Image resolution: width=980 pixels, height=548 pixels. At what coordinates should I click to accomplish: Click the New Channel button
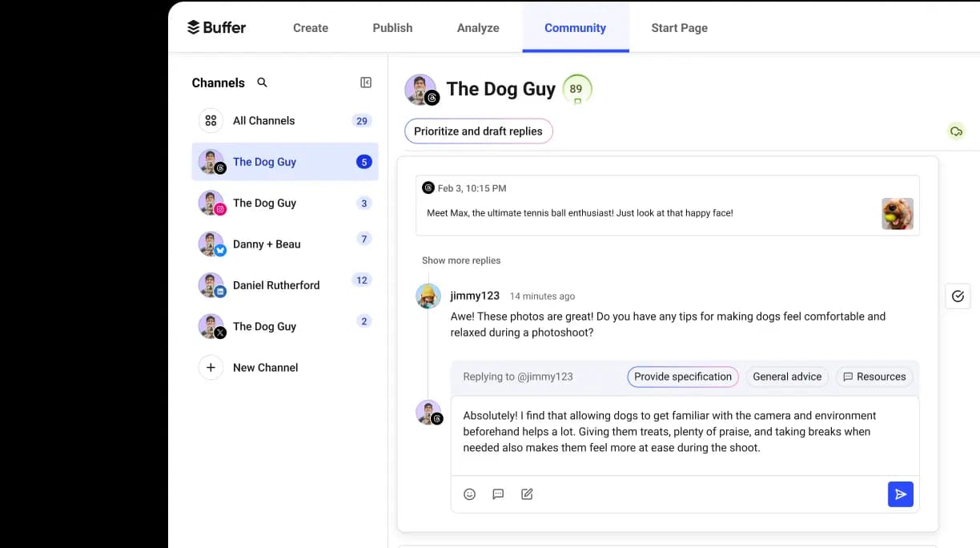[265, 367]
